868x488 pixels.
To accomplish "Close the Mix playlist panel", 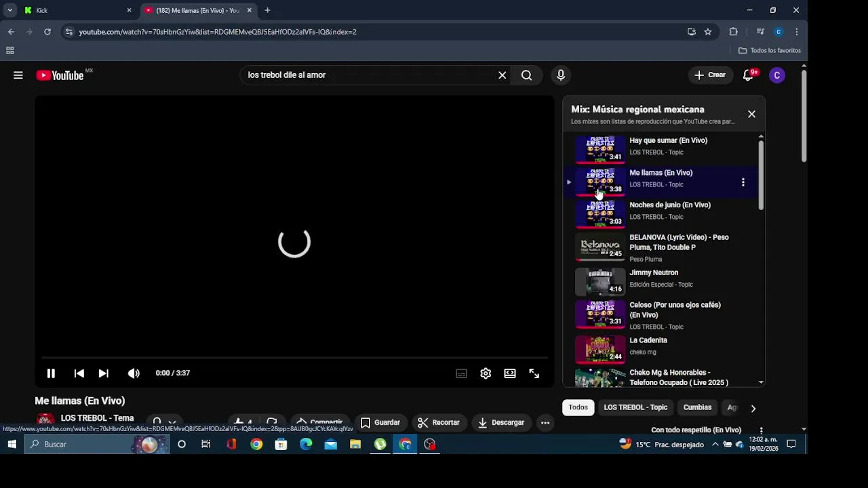I will (x=751, y=115).
